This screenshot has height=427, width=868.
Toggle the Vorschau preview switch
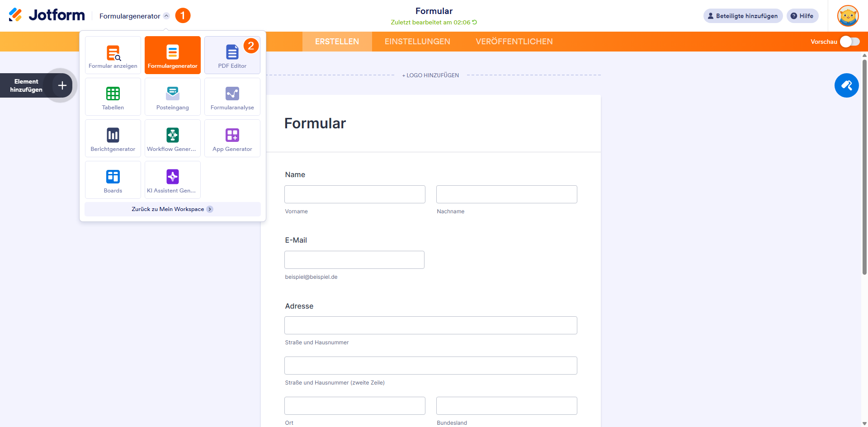[849, 42]
